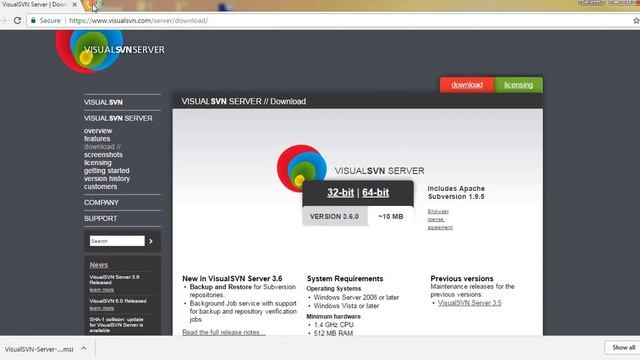Open VISUAL SVN menu item in sidebar
This screenshot has width=640, height=360.
click(x=103, y=102)
